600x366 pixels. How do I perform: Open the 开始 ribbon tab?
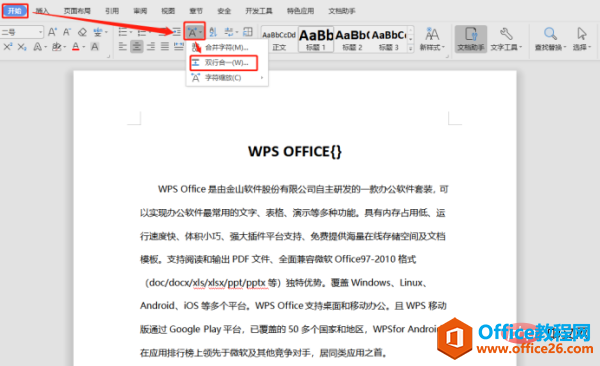15,11
